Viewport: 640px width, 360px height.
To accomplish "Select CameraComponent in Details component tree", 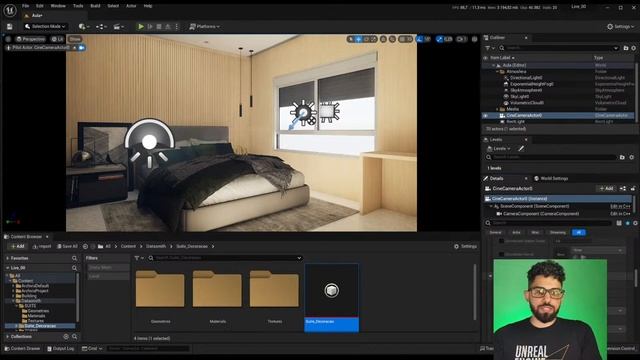I will (541, 214).
